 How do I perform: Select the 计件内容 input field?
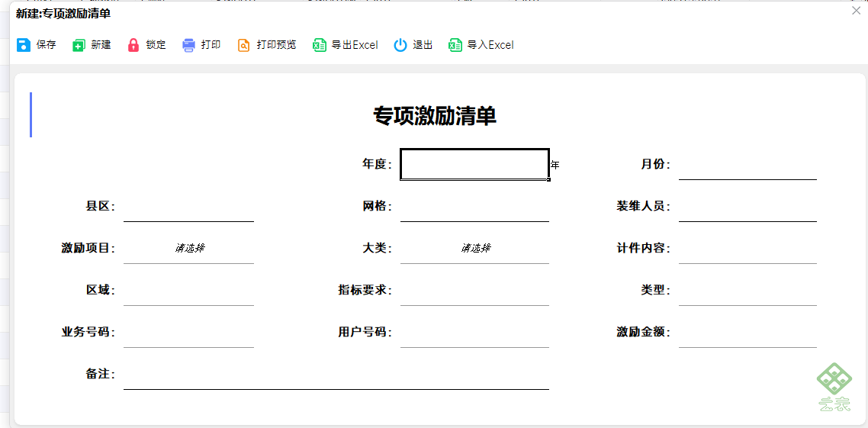pyautogui.click(x=748, y=248)
